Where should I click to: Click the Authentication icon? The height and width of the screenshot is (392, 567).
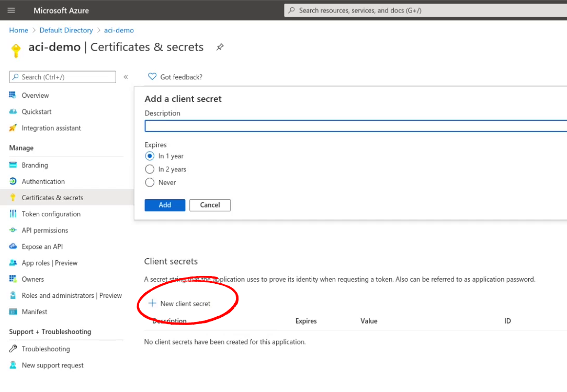click(x=13, y=181)
